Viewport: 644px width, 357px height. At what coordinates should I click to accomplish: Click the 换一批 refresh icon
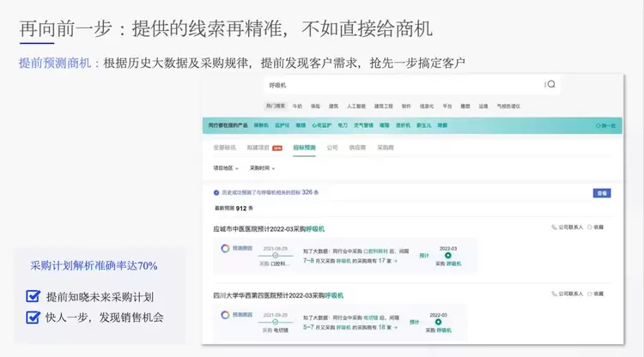(x=598, y=125)
